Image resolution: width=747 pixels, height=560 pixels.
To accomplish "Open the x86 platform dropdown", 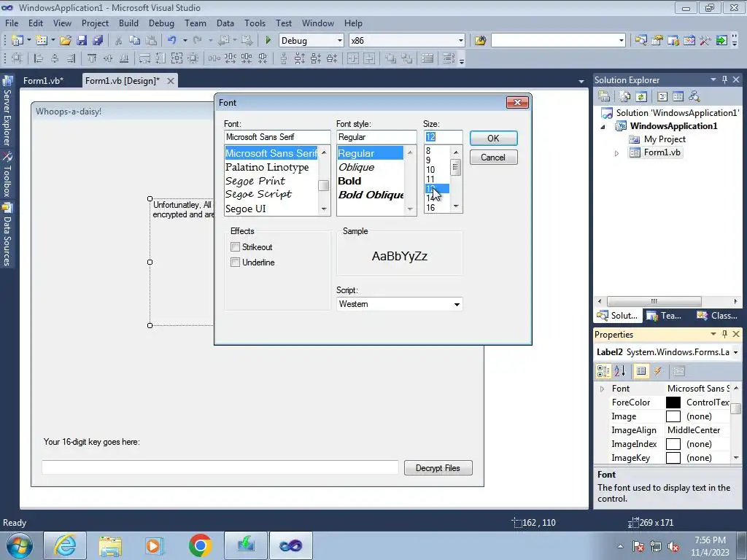I will coord(460,41).
